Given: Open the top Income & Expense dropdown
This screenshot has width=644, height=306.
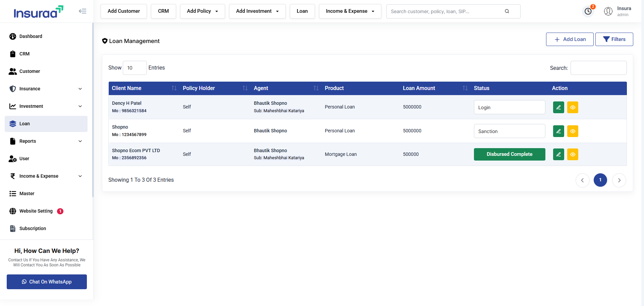Looking at the screenshot, I should tap(350, 11).
